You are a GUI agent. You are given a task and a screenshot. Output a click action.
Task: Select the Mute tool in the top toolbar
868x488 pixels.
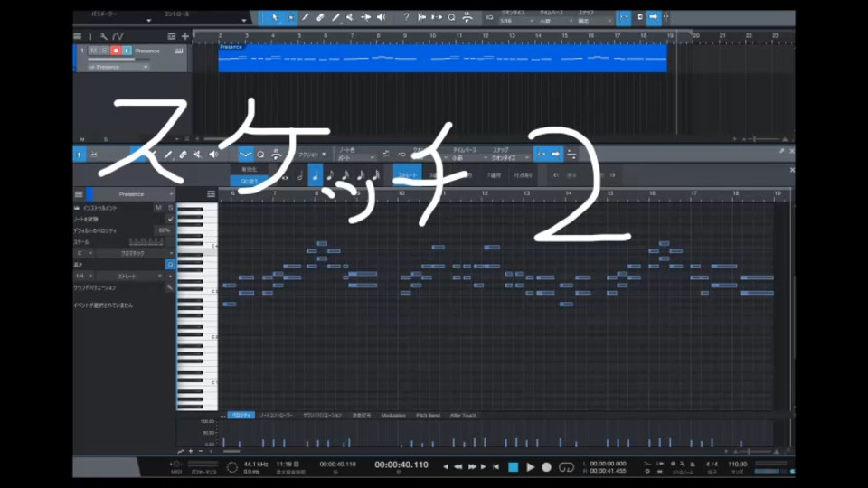pyautogui.click(x=351, y=18)
